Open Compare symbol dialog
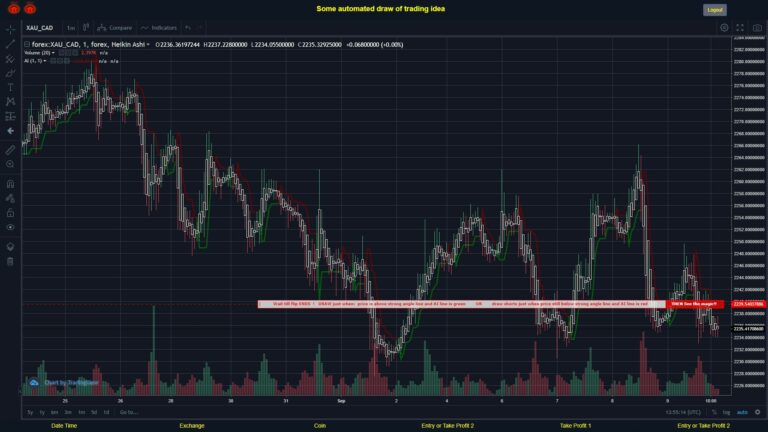This screenshot has width=768, height=432. click(x=115, y=28)
